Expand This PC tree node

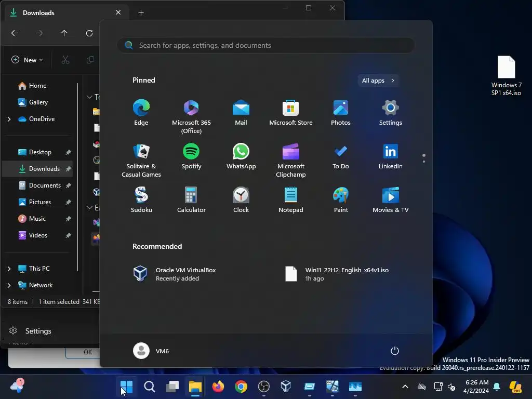click(x=9, y=269)
